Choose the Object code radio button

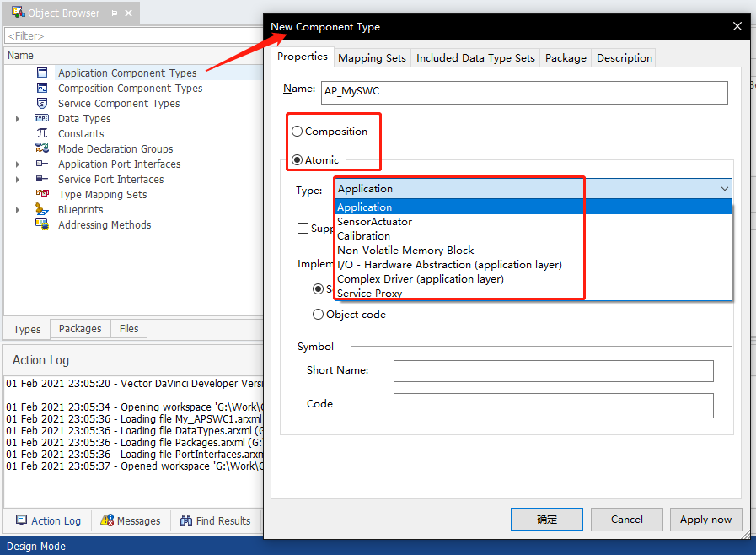319,314
